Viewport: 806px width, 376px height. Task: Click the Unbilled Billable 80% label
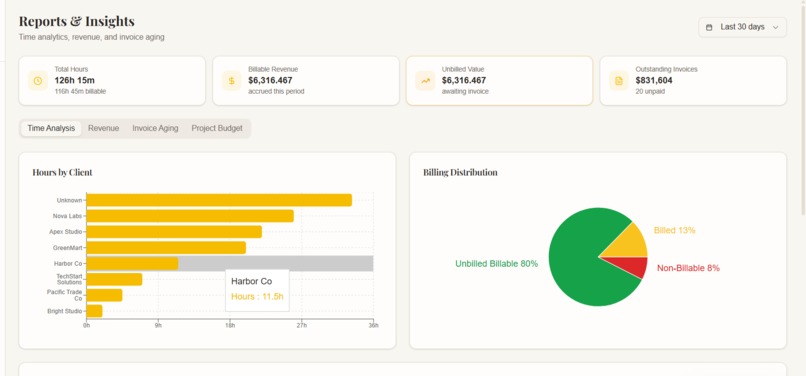(x=497, y=264)
